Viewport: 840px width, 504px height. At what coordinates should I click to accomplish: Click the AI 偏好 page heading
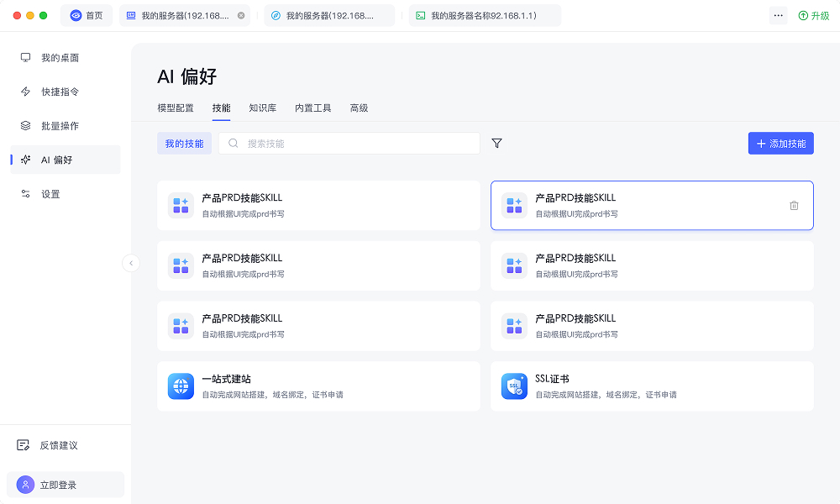pyautogui.click(x=187, y=76)
